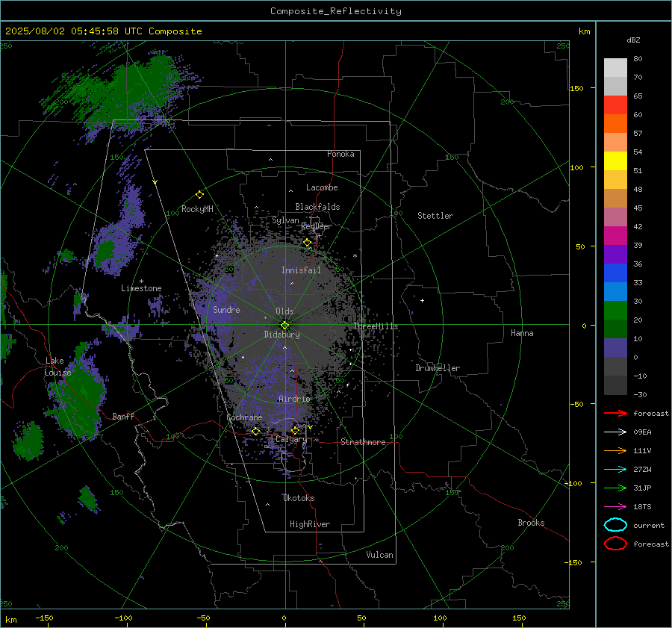Click the 'Lacombe' label
The height and width of the screenshot is (628, 672).
coord(322,187)
